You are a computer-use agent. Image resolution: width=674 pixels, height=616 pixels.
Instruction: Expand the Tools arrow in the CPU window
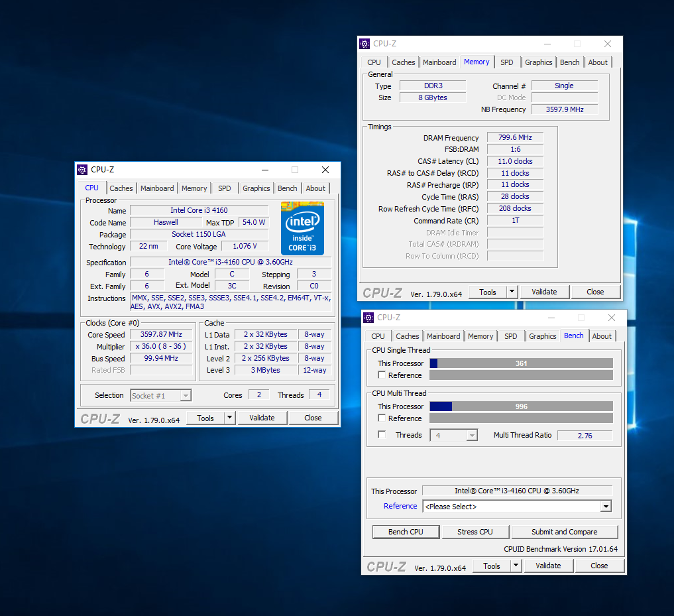[x=229, y=418]
